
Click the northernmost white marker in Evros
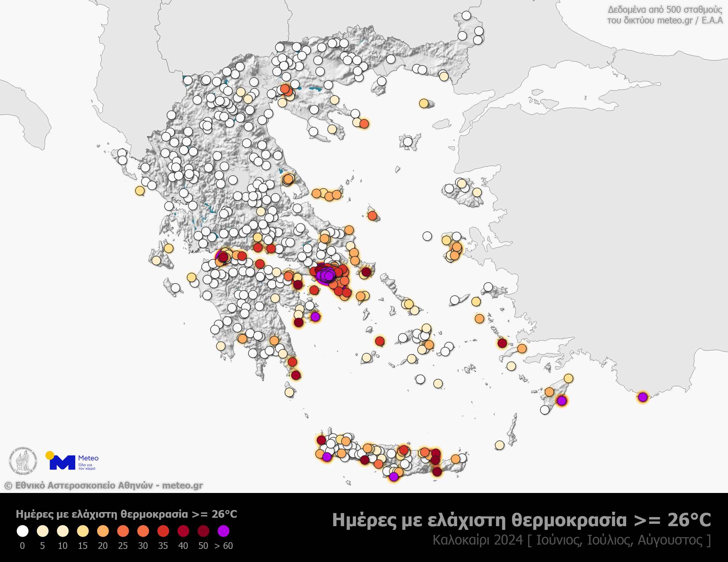[x=466, y=15]
